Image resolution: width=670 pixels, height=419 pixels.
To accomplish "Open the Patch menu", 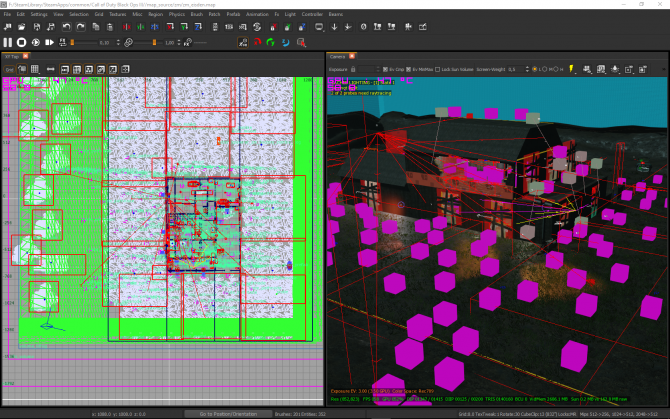I will pyautogui.click(x=215, y=14).
